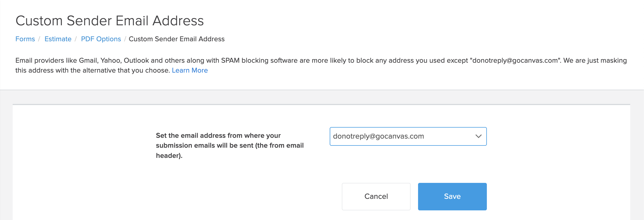Screen dimensions: 644x220
Task: Open the Forms breadcrumb link
Action: pyautogui.click(x=25, y=39)
